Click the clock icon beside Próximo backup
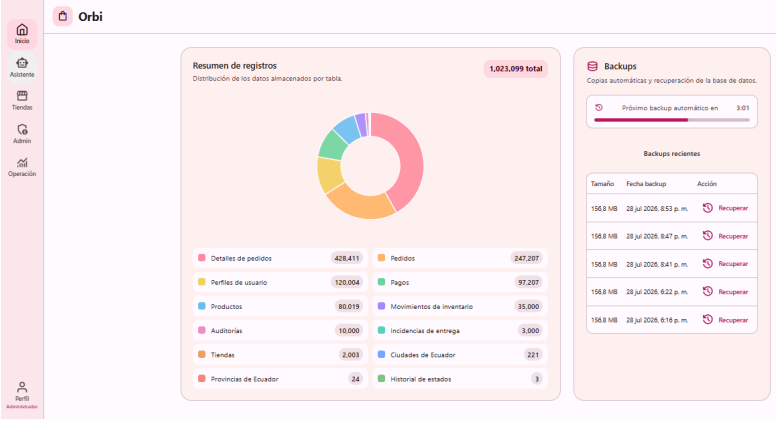Image resolution: width=776 pixels, height=423 pixels. 599,107
